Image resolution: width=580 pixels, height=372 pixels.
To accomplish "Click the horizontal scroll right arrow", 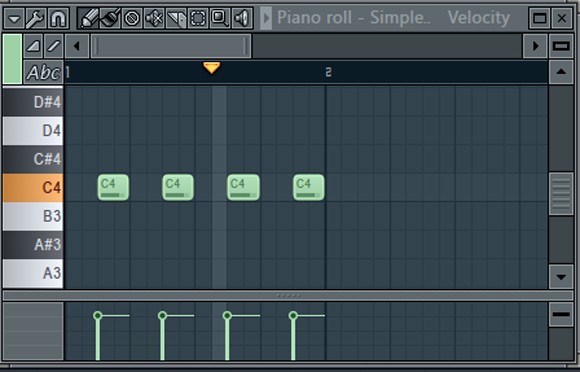I will (535, 46).
